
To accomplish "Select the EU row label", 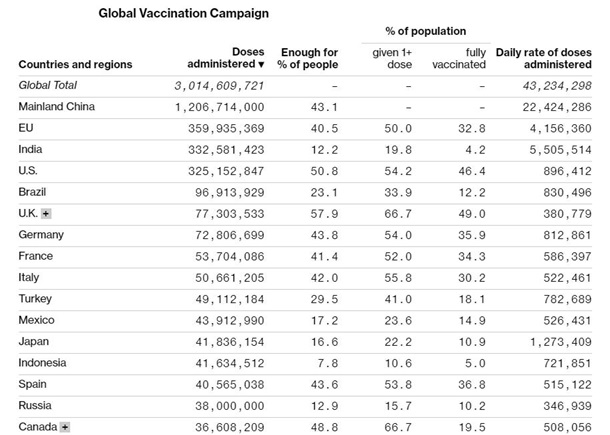I will coord(26,128).
